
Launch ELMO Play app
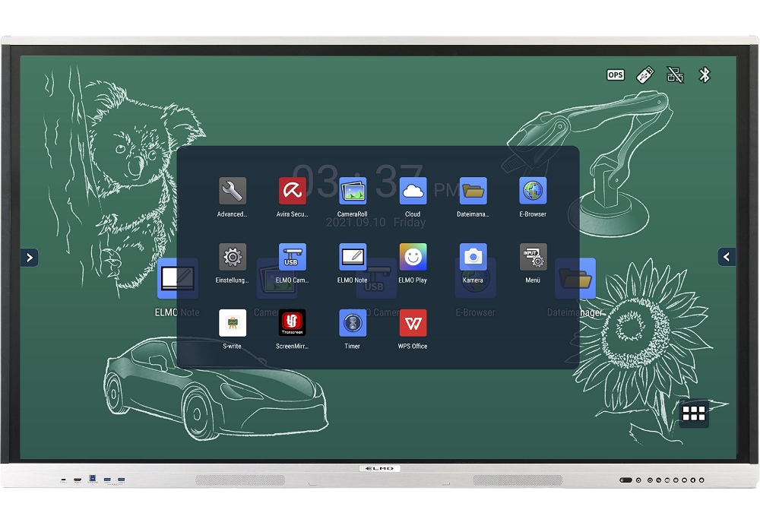coord(413,257)
